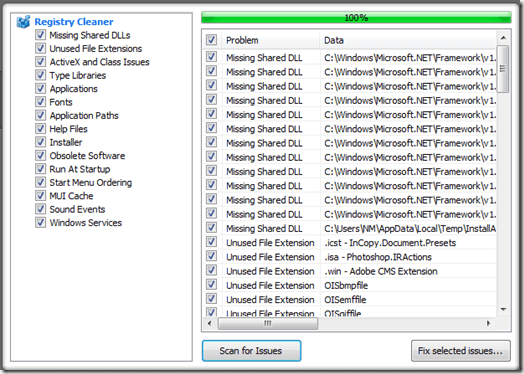Uncheck Help Files option
Screen dimensions: 524x374
coord(40,128)
